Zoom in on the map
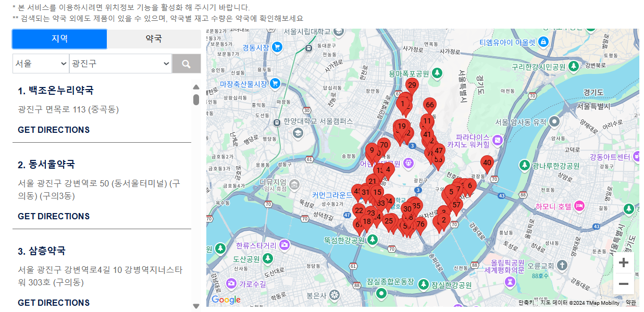This screenshot has width=644, height=312. 623,263
